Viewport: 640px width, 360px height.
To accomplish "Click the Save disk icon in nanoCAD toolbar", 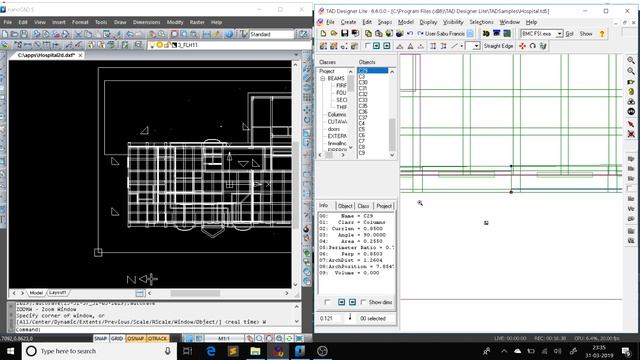I will click(x=24, y=34).
